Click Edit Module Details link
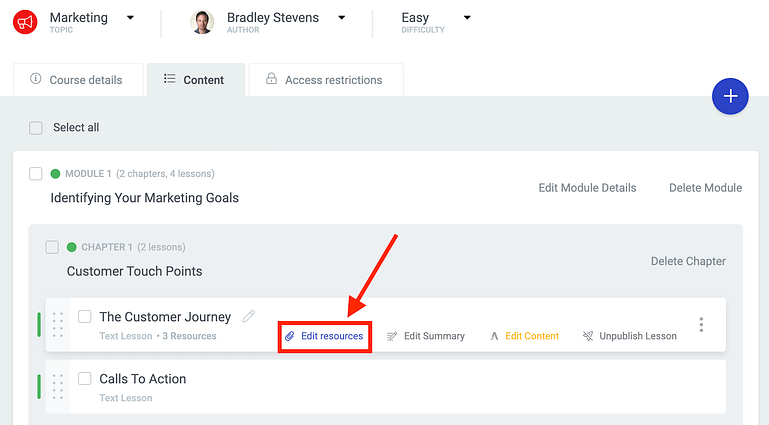Image resolution: width=769 pixels, height=425 pixels. [x=587, y=188]
